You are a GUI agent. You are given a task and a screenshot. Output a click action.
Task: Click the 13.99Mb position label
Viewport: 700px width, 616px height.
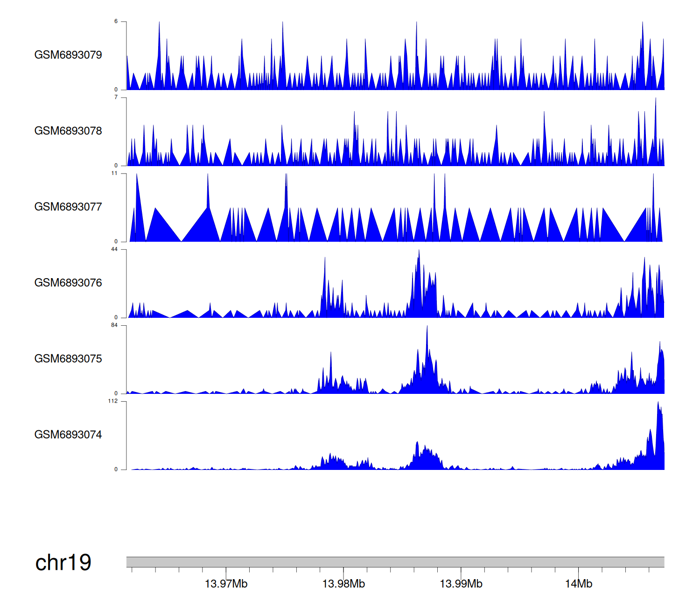click(461, 584)
